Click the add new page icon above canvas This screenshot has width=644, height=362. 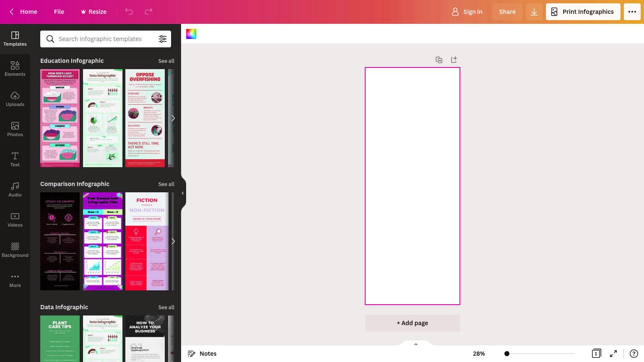point(454,60)
